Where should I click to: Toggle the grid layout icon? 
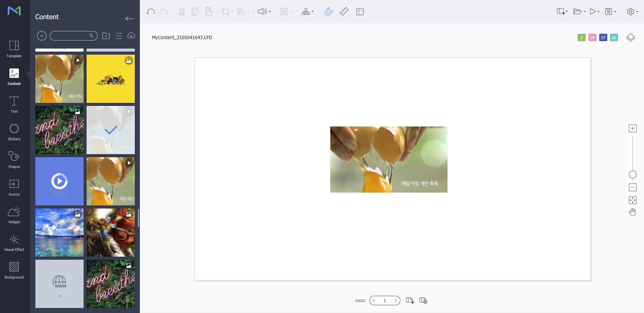pos(360,12)
